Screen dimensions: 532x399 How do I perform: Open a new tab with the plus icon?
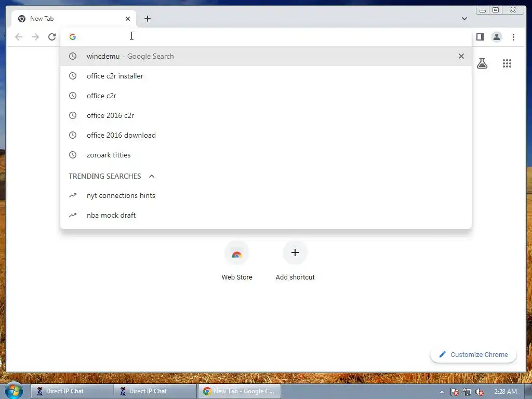tap(147, 19)
